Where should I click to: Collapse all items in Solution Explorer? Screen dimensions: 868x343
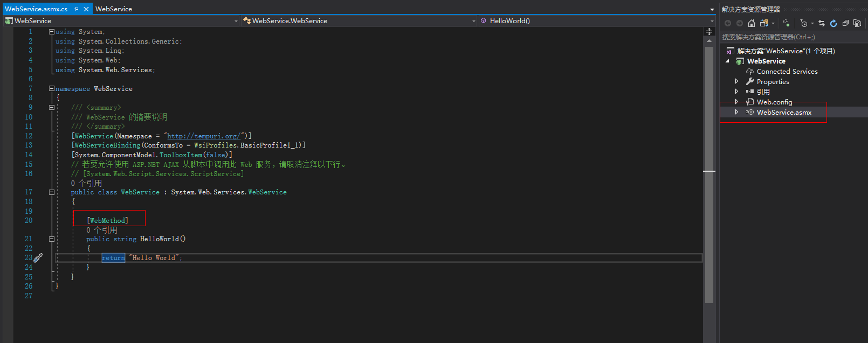tap(845, 23)
